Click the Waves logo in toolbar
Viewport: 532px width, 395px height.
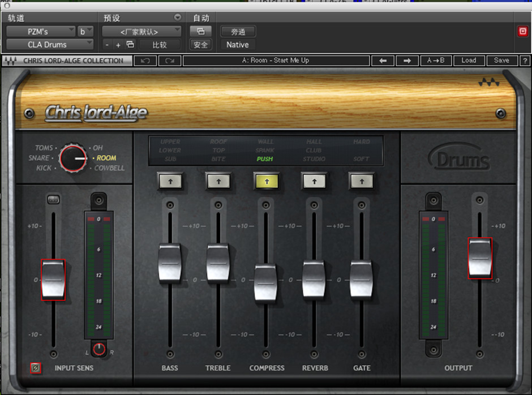coord(11,61)
